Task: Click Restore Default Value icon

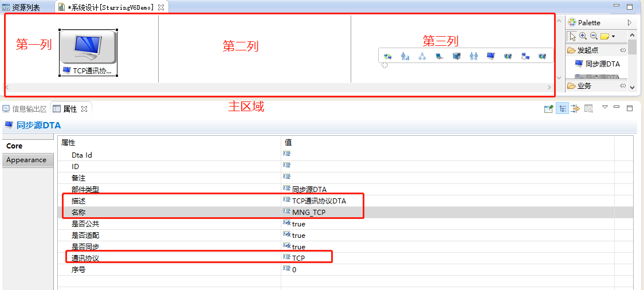Action: click(588, 108)
